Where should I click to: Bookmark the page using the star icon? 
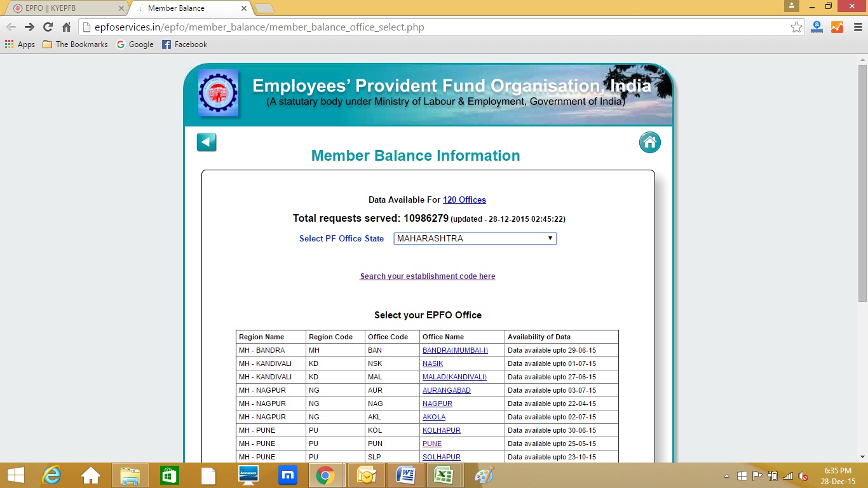click(x=796, y=27)
